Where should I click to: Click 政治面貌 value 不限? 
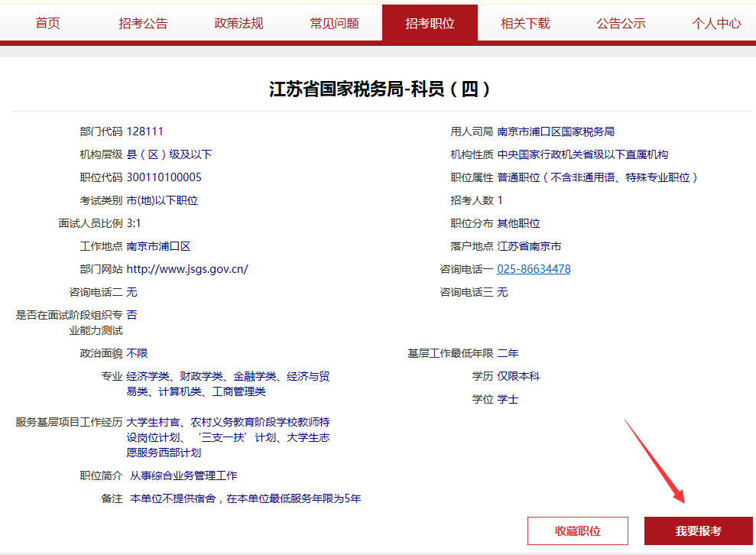pyautogui.click(x=137, y=353)
